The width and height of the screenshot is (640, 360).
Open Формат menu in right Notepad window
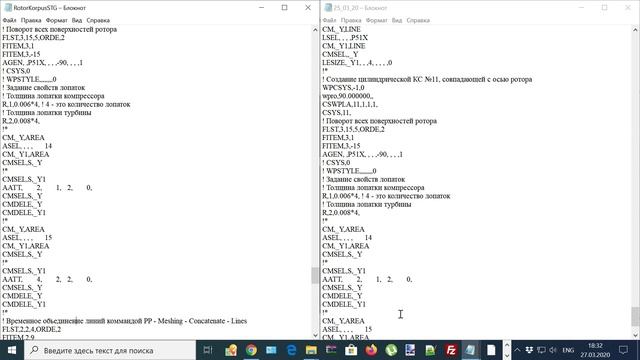coord(376,20)
